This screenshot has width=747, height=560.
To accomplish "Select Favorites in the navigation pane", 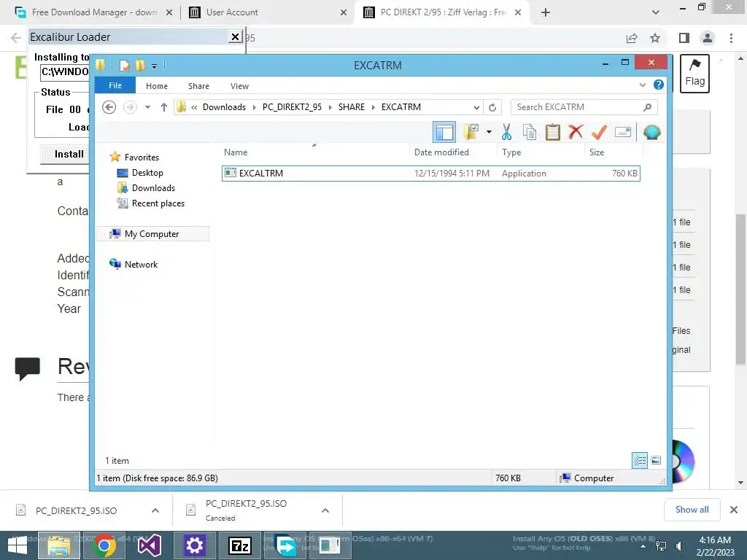I will [142, 157].
